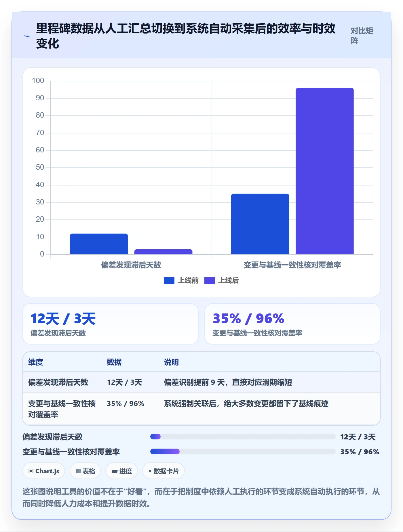Open the 35% / 96% stat card
This screenshot has width=403, height=532.
292,324
